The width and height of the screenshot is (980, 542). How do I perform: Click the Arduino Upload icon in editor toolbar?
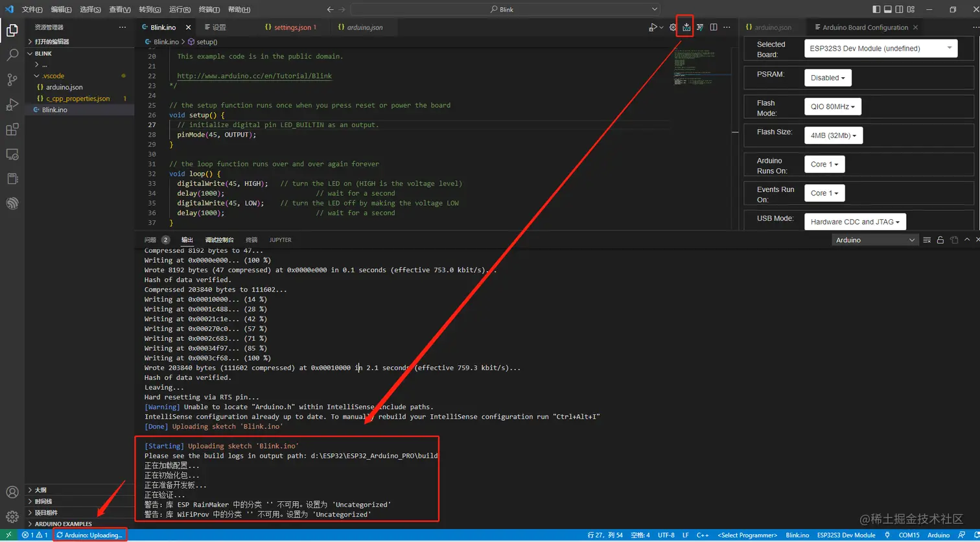686,27
